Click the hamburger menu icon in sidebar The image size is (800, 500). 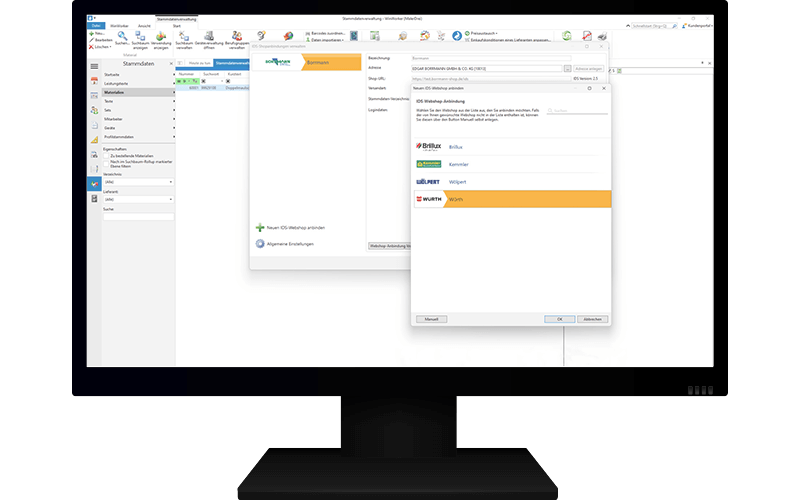click(94, 65)
